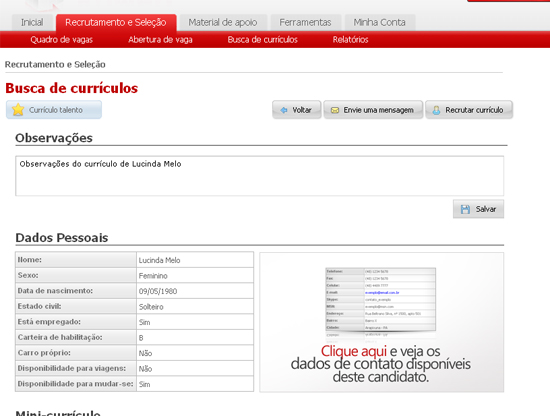Open the Ferramentas tab
The height and width of the screenshot is (416, 550).
[x=305, y=22]
